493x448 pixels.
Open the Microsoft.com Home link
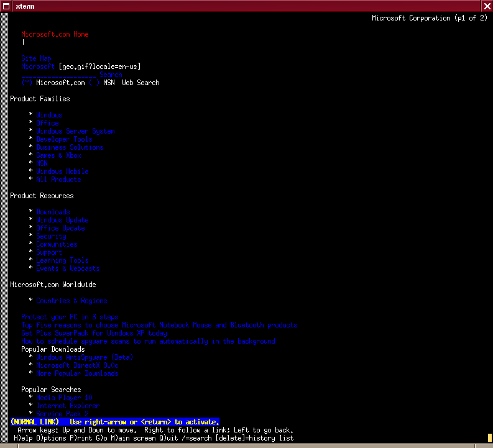click(x=55, y=35)
